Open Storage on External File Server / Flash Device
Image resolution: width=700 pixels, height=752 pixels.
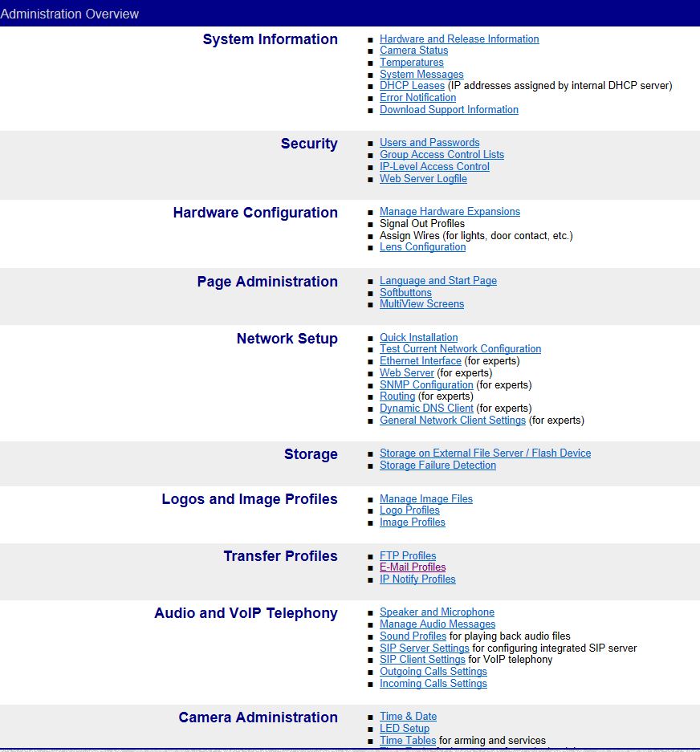[x=485, y=453]
